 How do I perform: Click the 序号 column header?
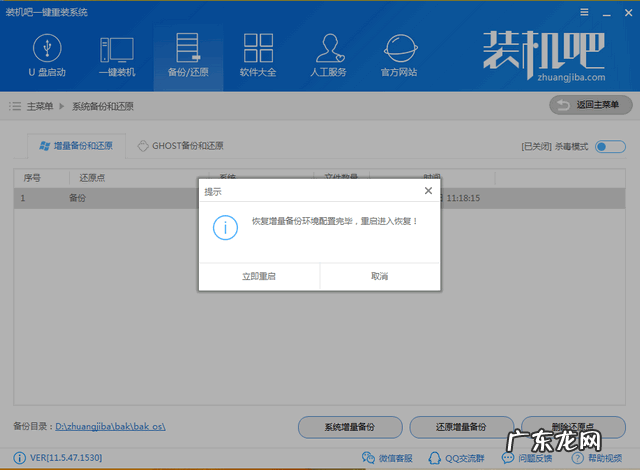tap(32, 178)
